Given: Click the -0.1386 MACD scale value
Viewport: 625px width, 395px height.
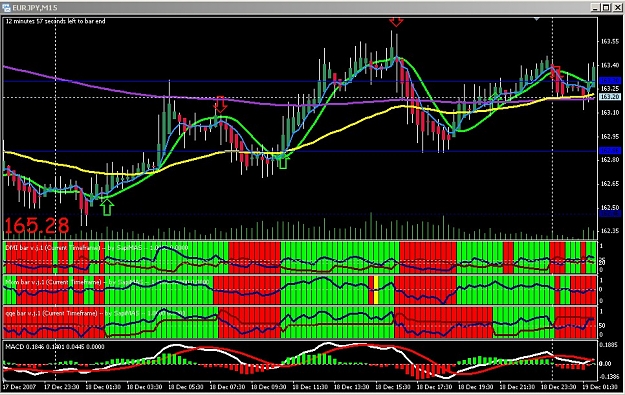Looking at the screenshot, I should point(610,377).
